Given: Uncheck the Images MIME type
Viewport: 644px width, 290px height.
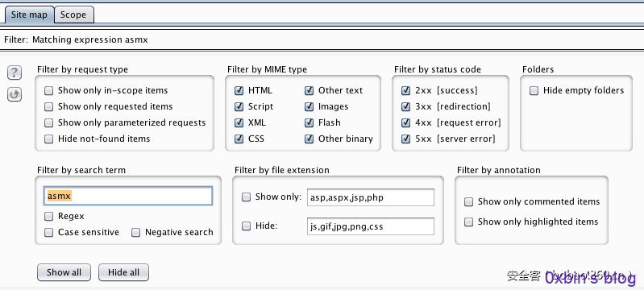Looking at the screenshot, I should [x=309, y=107].
